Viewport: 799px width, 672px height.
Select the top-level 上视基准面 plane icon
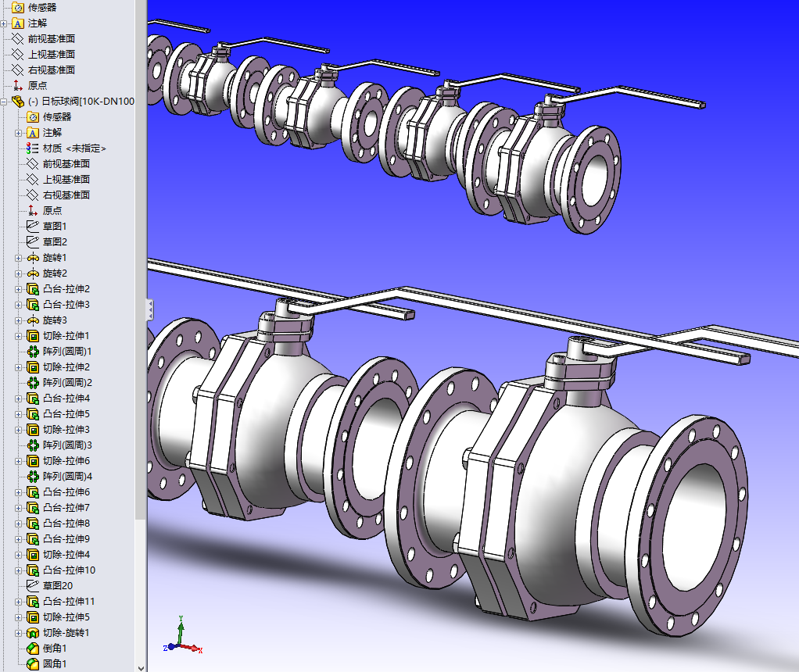[18, 55]
